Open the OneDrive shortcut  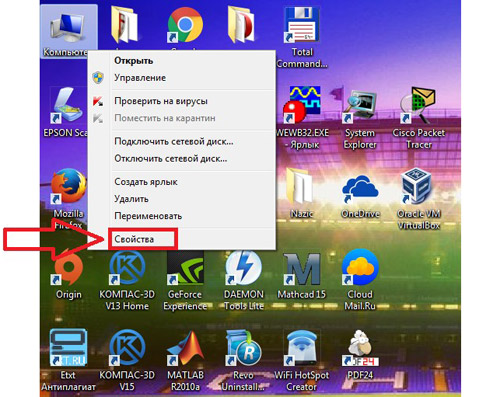click(x=360, y=189)
